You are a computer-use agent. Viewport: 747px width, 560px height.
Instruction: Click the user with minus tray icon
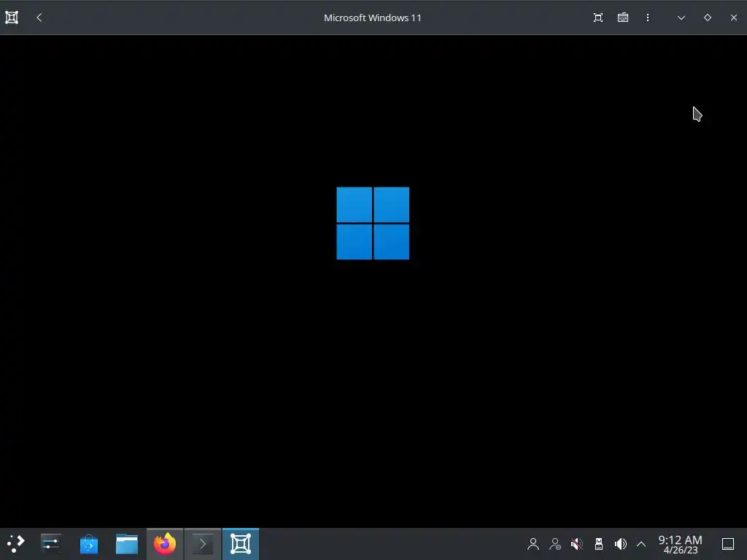(x=555, y=544)
